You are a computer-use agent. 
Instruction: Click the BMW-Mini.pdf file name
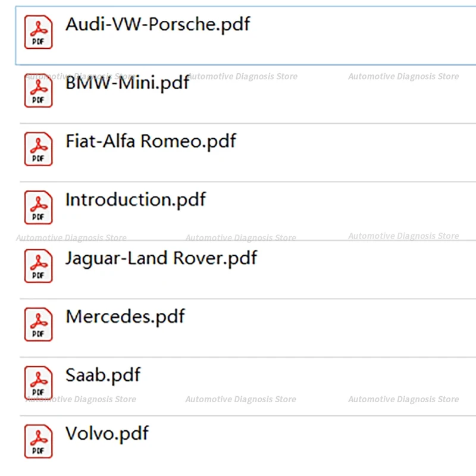(127, 83)
